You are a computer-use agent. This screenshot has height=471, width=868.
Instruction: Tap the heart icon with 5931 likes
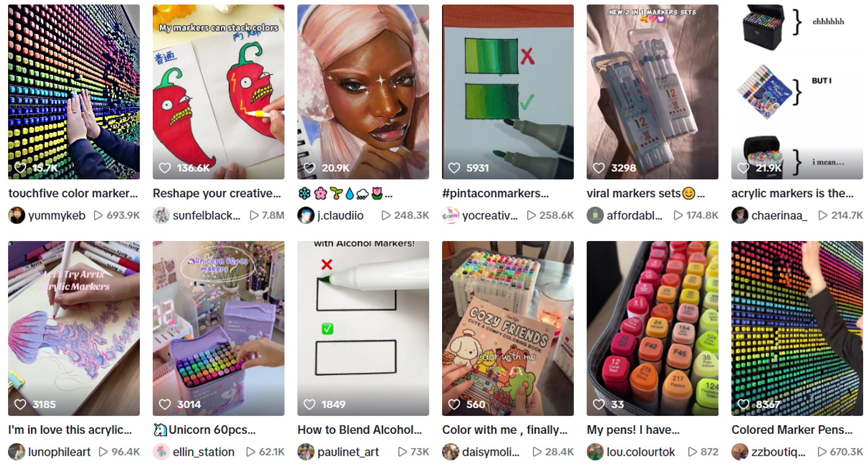tap(454, 168)
